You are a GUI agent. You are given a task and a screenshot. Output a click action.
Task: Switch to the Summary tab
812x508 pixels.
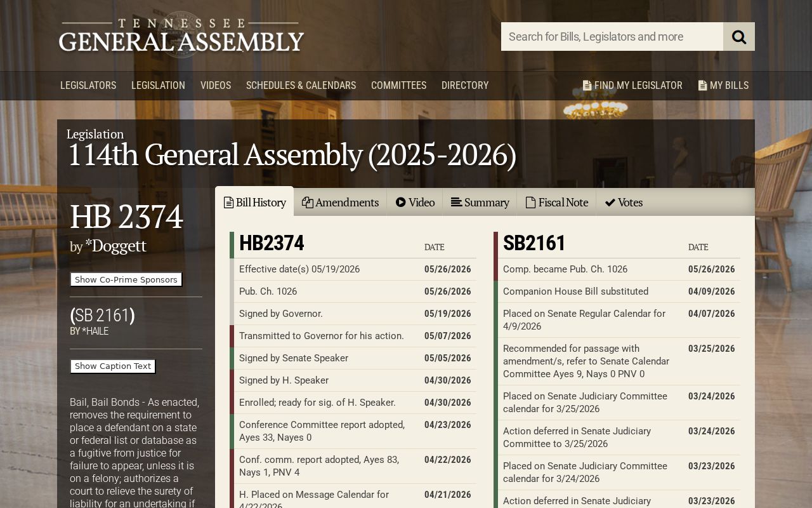click(480, 203)
